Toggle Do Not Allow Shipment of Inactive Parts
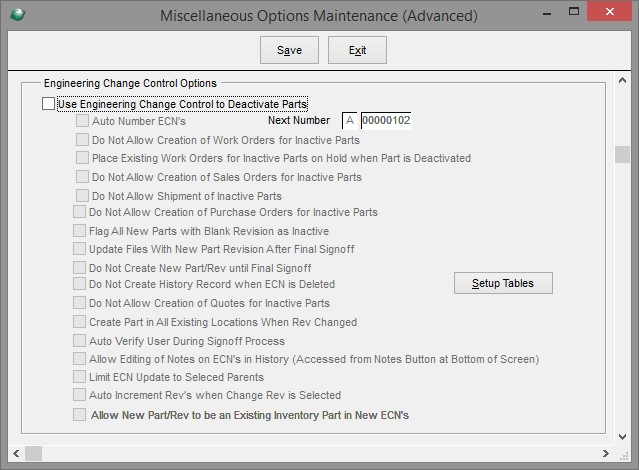The width and height of the screenshot is (639, 470). pos(82,195)
